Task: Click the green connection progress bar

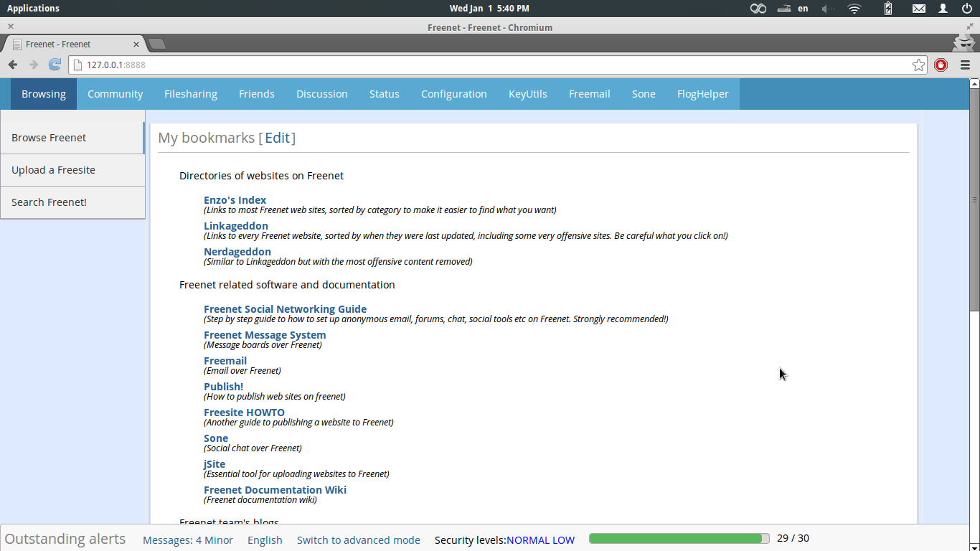Action: (679, 539)
